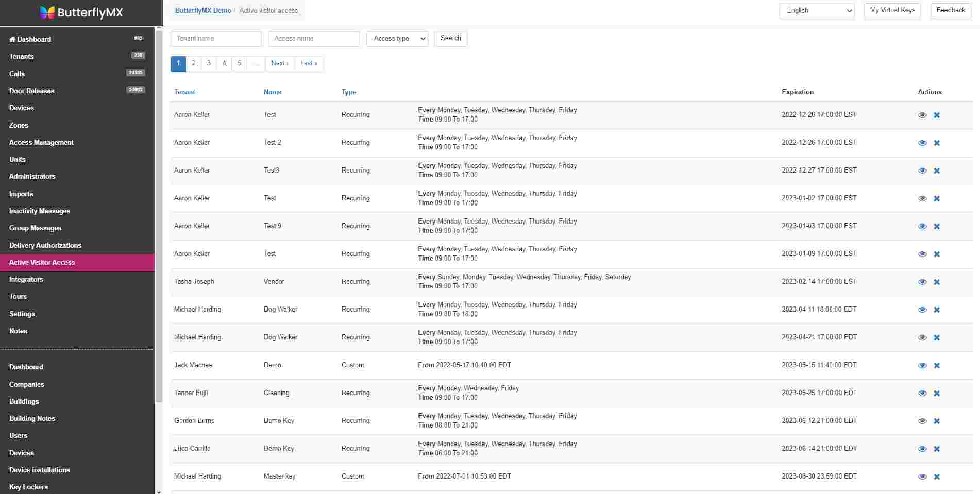View the Master key access entry

(922, 476)
